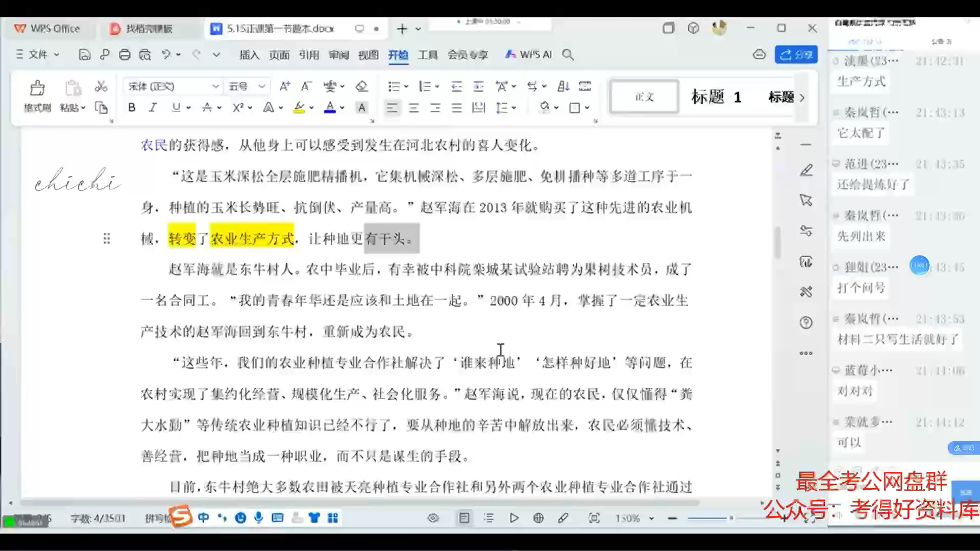980x551 pixels.
Task: Justify paragraph alignment
Action: tap(457, 108)
